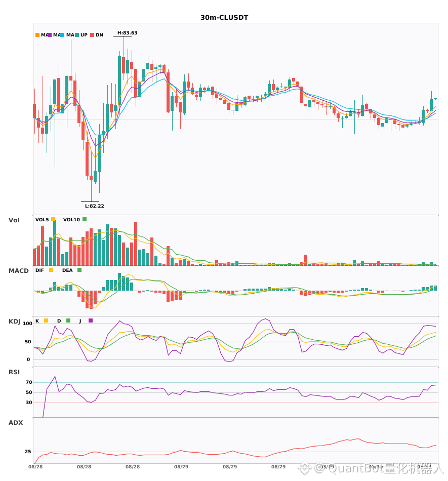Click the 30 level label on RSI axis
Screen dimensions: 448x481
click(29, 403)
